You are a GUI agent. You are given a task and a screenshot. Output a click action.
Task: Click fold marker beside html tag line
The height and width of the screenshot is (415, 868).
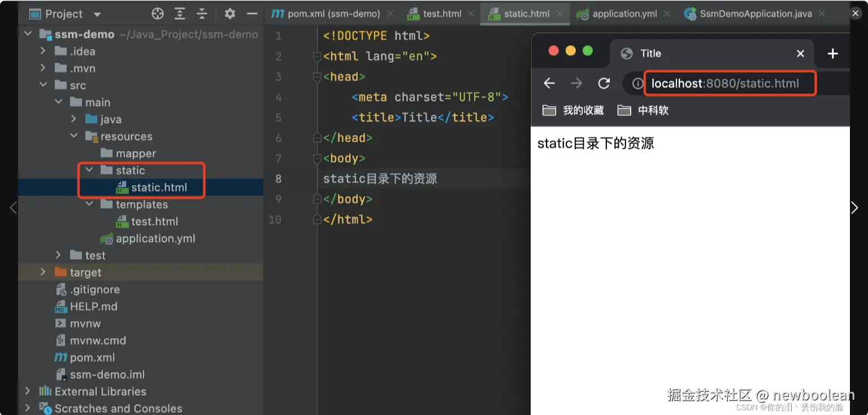tap(317, 56)
